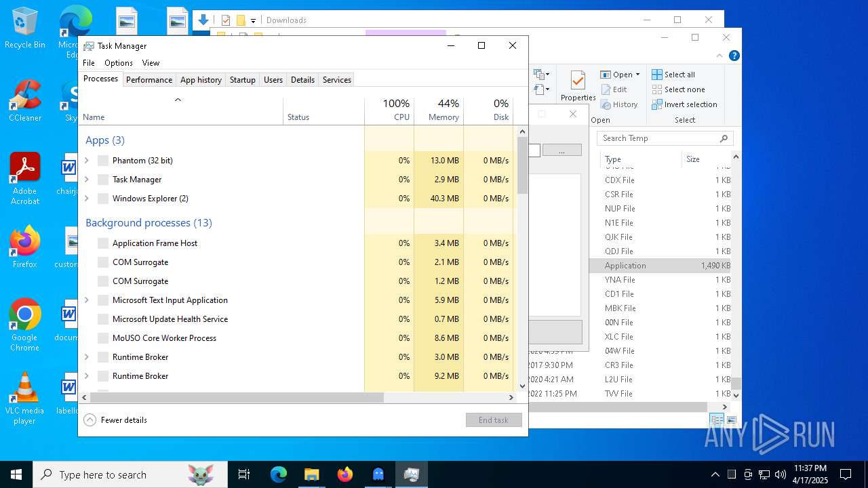Sort processes by Name column
Screen dimensions: 868x488
(x=181, y=110)
